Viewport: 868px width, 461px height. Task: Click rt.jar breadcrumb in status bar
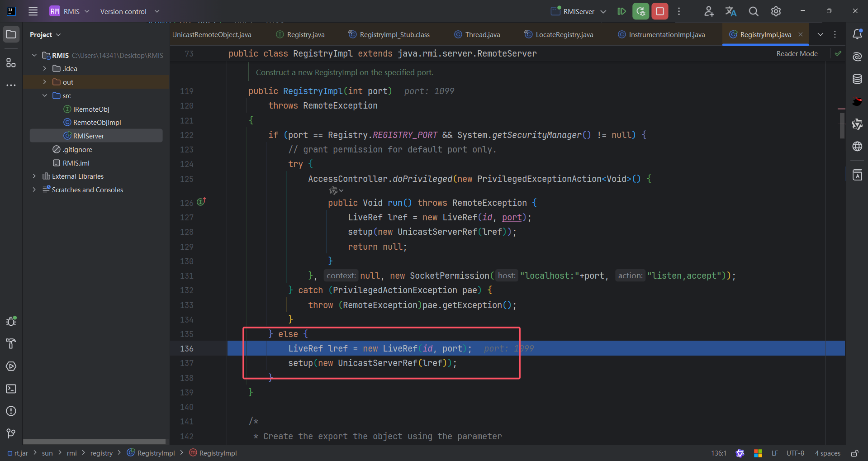(x=18, y=453)
